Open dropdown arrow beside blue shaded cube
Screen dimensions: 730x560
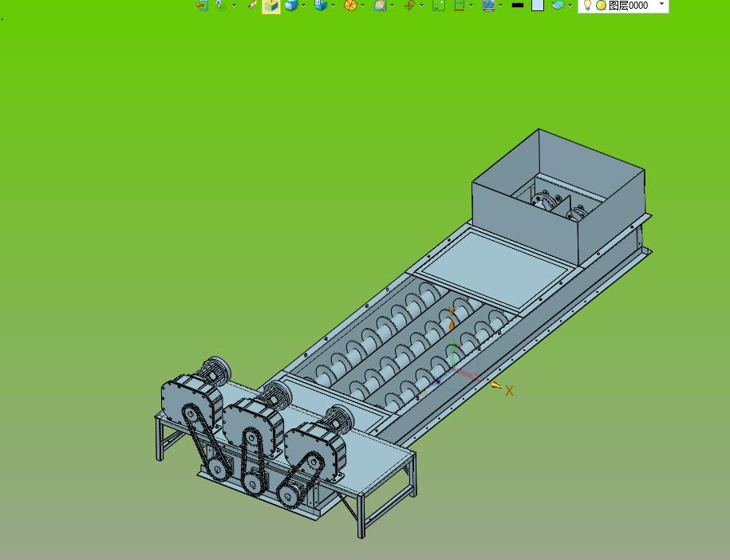tap(303, 6)
